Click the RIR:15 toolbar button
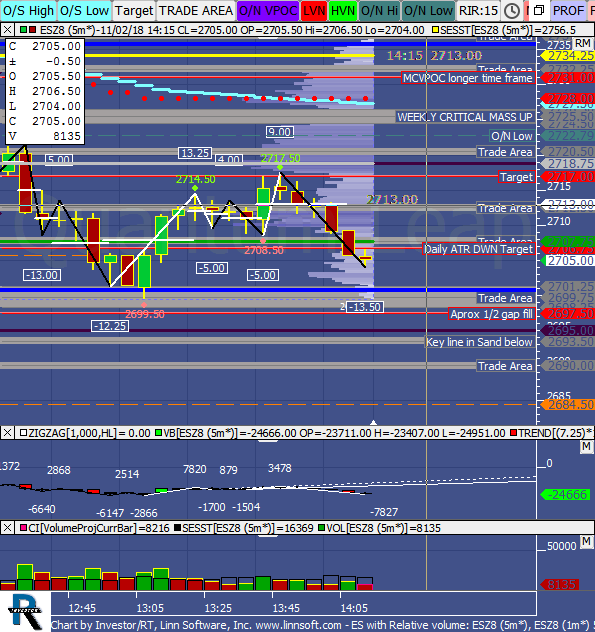The width and height of the screenshot is (595, 632). tap(478, 11)
